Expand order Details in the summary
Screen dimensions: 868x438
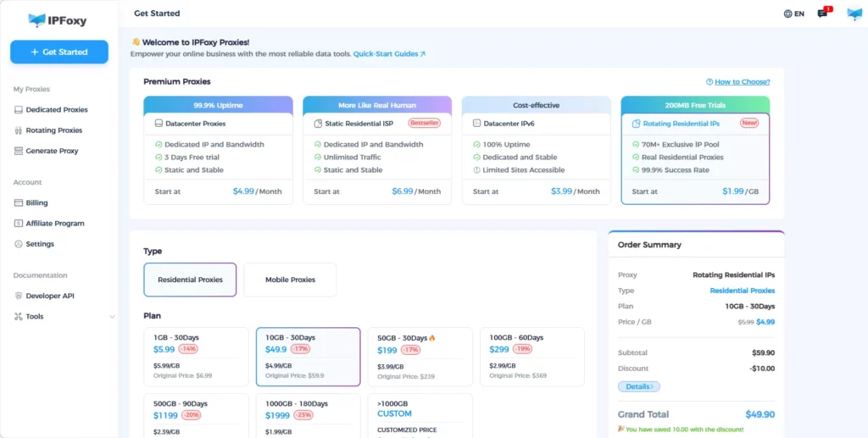click(638, 386)
